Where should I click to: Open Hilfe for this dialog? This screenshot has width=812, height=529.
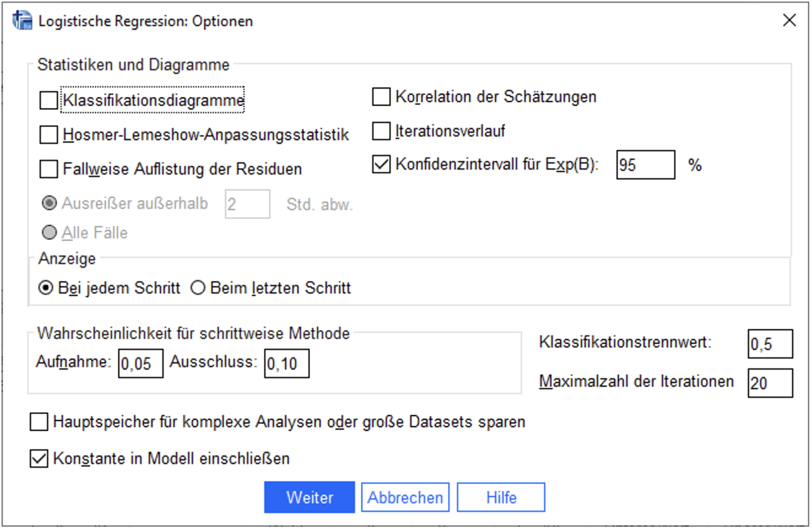[x=501, y=497]
